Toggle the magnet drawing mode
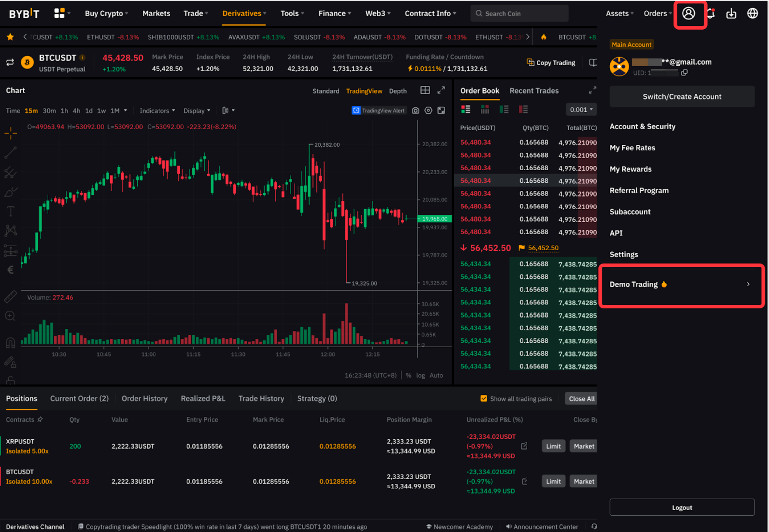769x532 pixels. click(x=10, y=342)
